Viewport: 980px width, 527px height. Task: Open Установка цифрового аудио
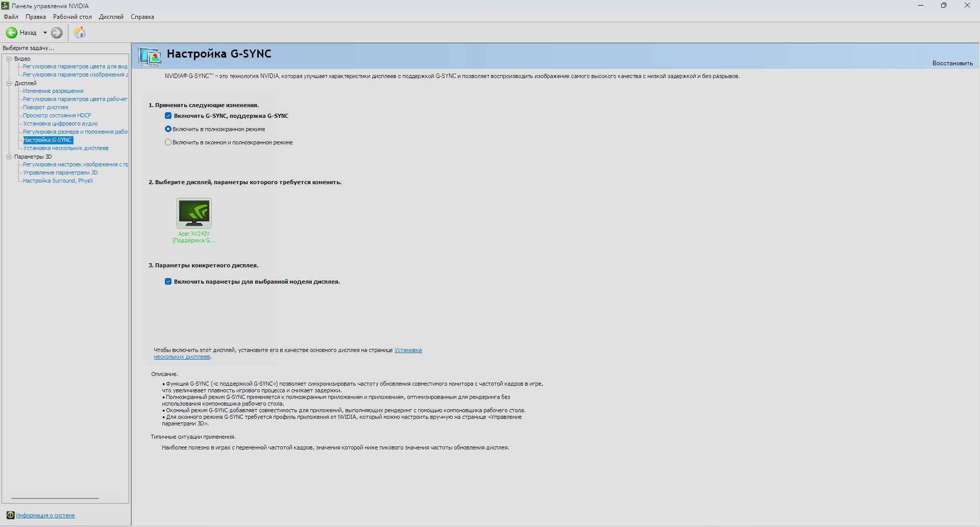point(60,123)
